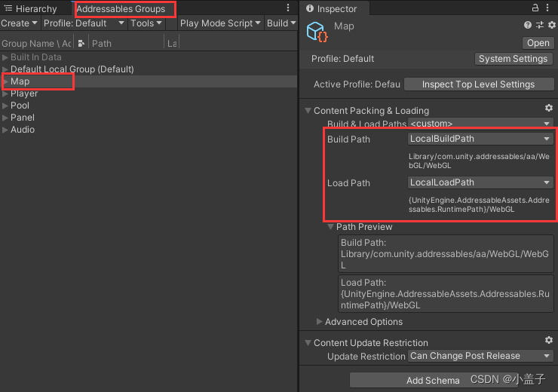558x392 pixels.
Task: Open the Tools dropdown menu
Action: tap(146, 23)
